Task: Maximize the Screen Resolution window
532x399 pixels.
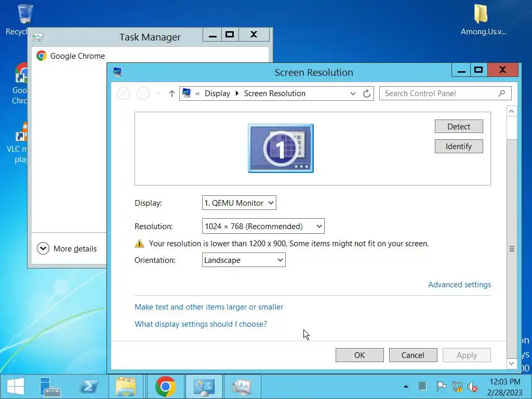Action: coord(478,70)
